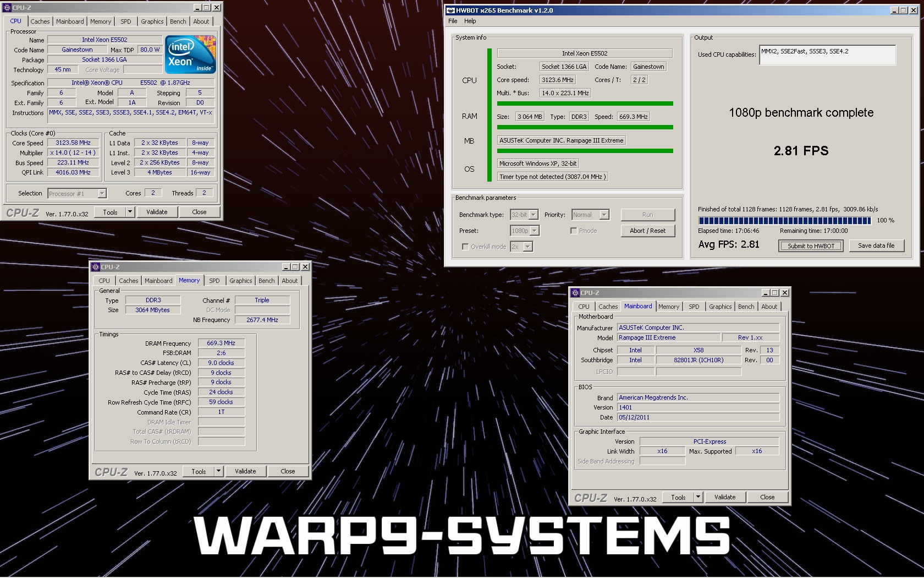Open the Preset 1080p dropdown
Screen dimensions: 924x578
[535, 231]
